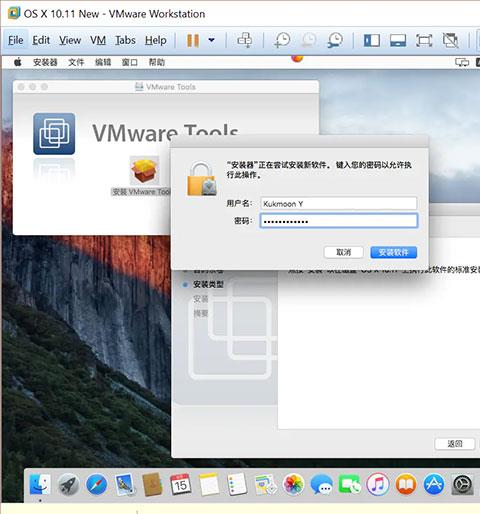Click the 安装软件 button
The height and width of the screenshot is (514, 480).
point(394,252)
